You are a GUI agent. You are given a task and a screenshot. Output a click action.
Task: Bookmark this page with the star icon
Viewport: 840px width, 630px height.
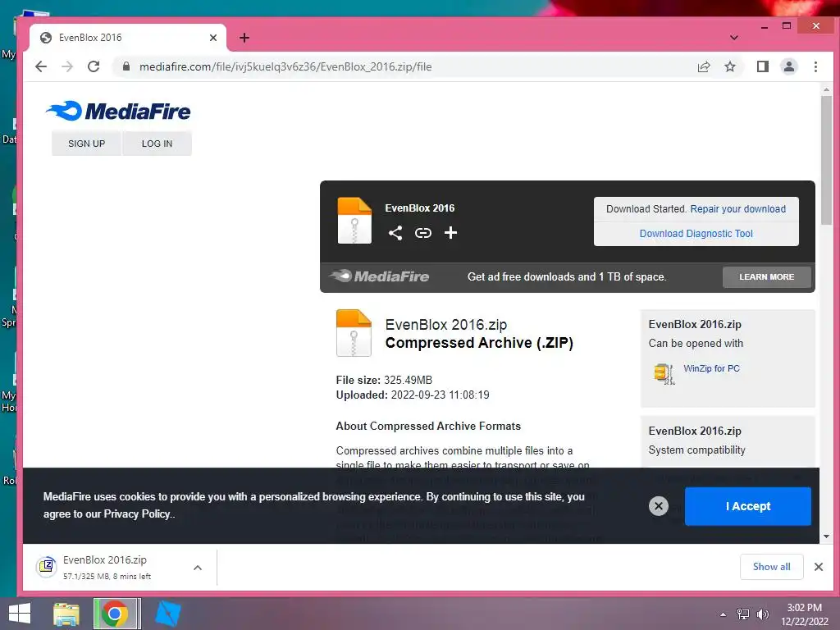729,66
